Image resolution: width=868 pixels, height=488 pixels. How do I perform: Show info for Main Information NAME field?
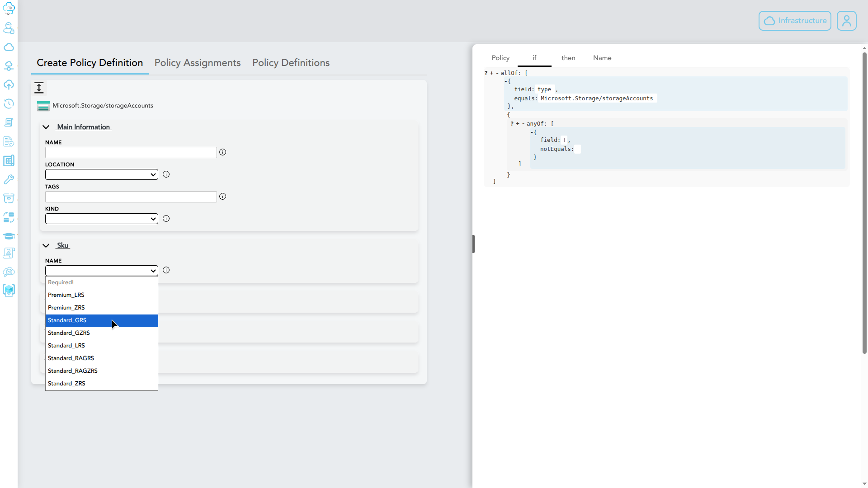coord(222,152)
